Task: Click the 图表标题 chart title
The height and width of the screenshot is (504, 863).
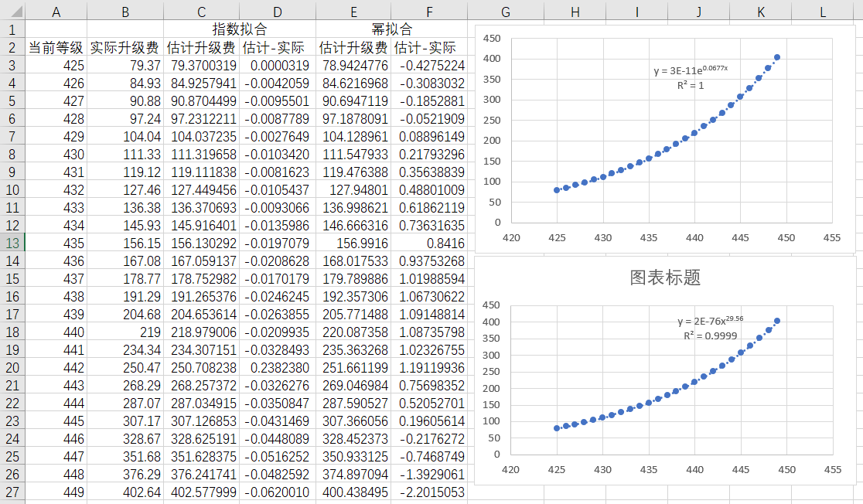Action: (665, 278)
